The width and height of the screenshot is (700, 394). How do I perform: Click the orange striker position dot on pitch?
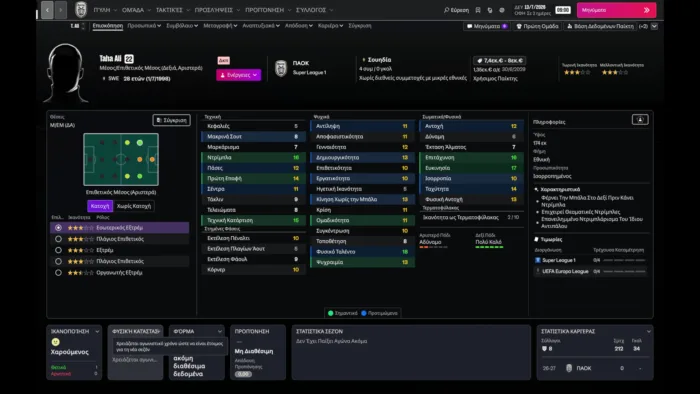coord(152,159)
